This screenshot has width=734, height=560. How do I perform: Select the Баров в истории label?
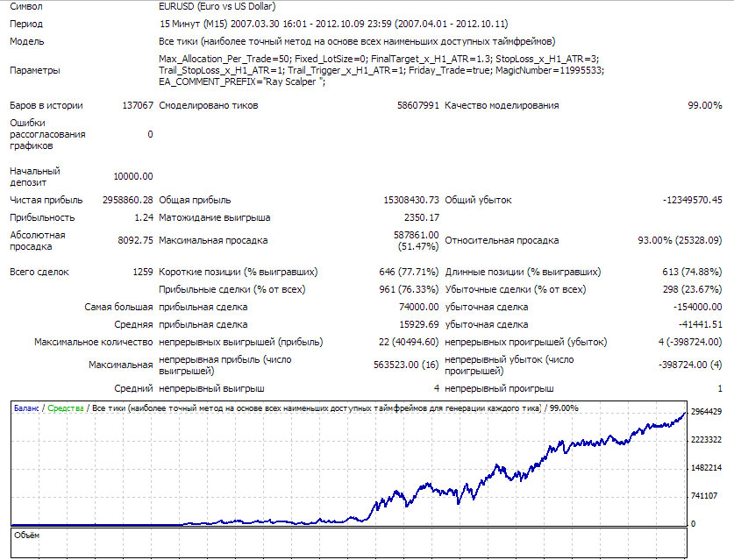pyautogui.click(x=46, y=106)
